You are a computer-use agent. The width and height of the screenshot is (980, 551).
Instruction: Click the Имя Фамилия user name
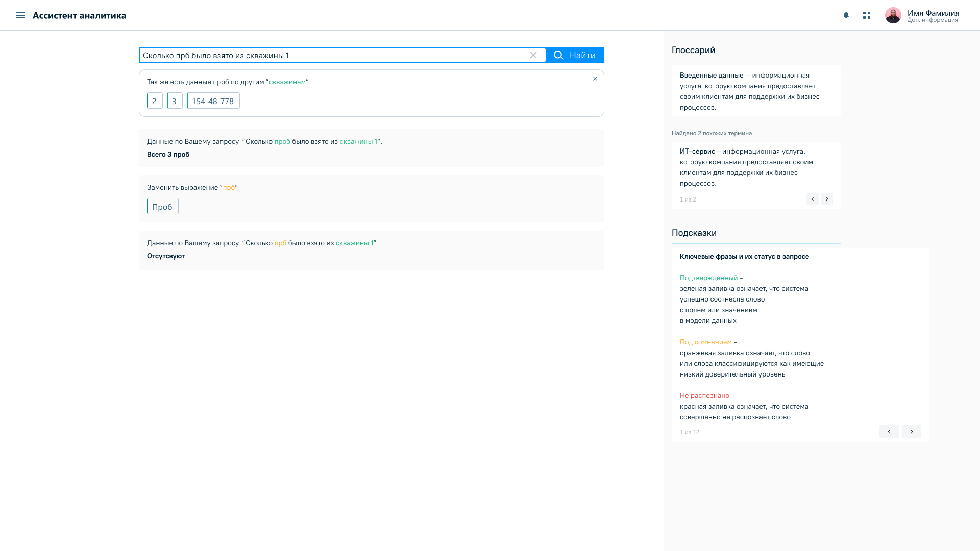(x=933, y=13)
